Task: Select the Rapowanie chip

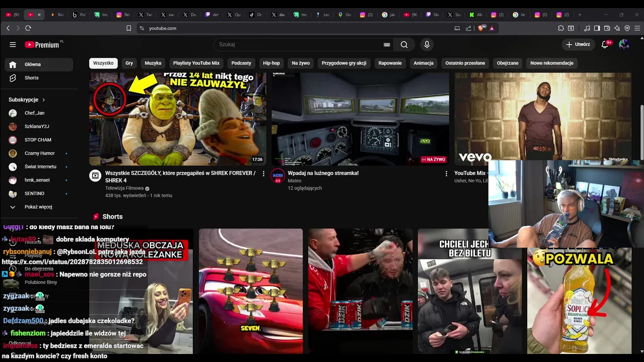Action: [x=390, y=63]
